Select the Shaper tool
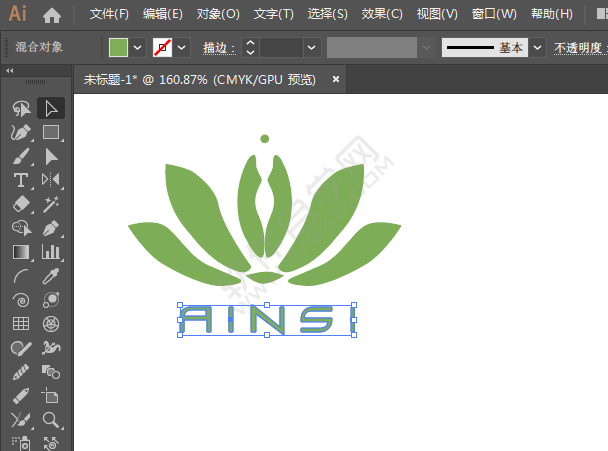The width and height of the screenshot is (608, 451). click(21, 348)
